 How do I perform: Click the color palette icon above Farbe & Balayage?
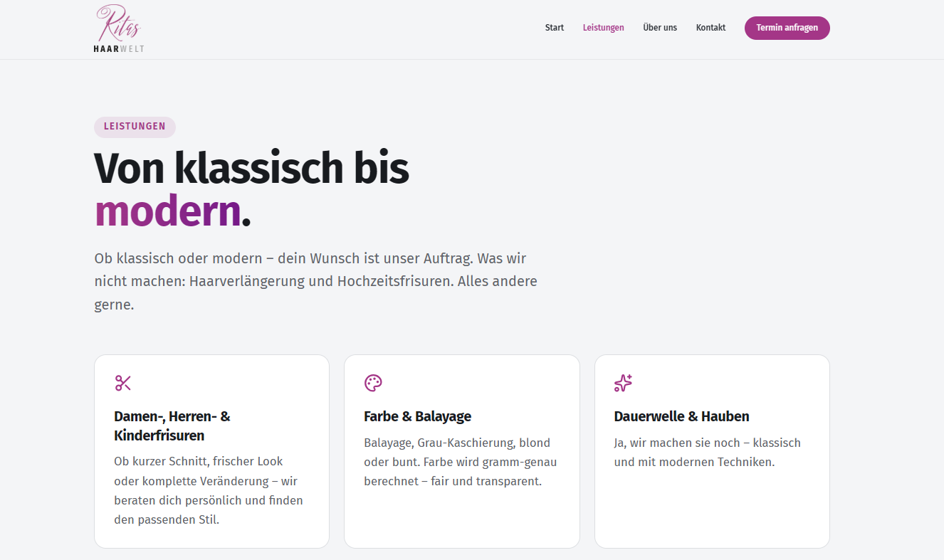(373, 383)
